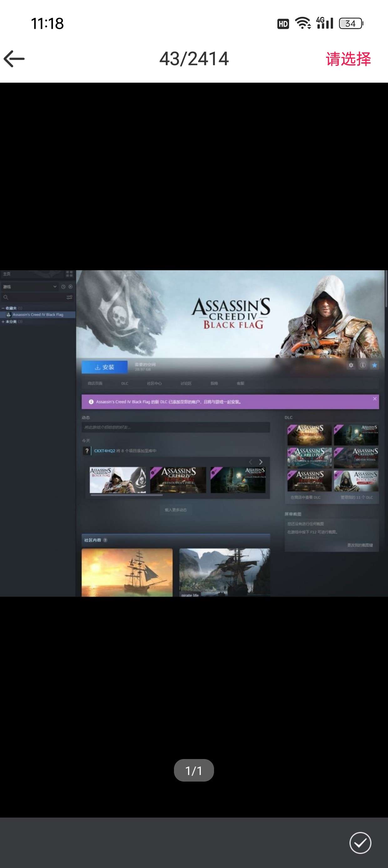This screenshot has width=388, height=868.
Task: Open the Resources Pack carousel thumbnail
Action: pos(178,480)
